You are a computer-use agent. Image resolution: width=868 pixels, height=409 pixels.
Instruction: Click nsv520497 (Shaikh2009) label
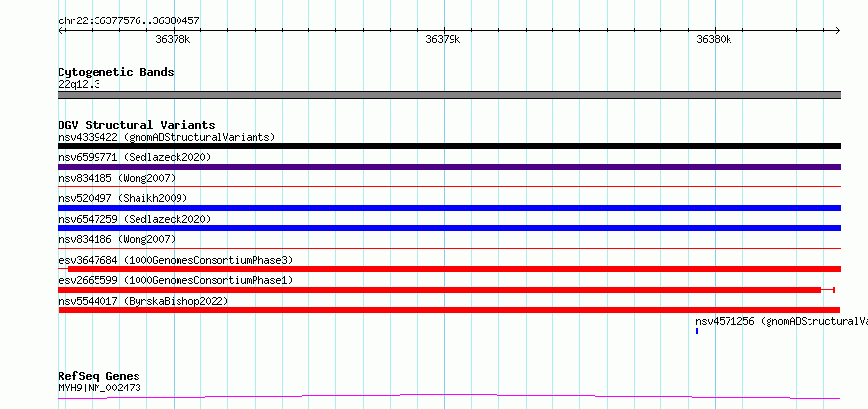(123, 198)
